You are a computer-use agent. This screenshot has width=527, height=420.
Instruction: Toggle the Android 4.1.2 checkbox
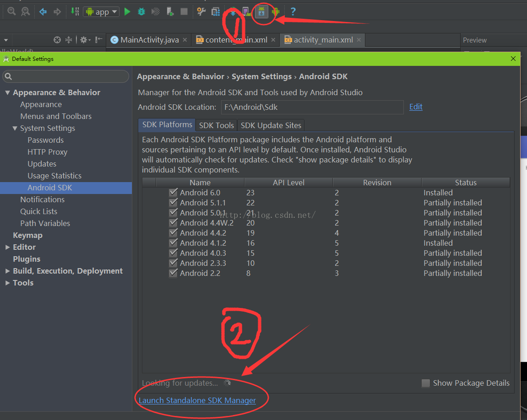pyautogui.click(x=174, y=243)
